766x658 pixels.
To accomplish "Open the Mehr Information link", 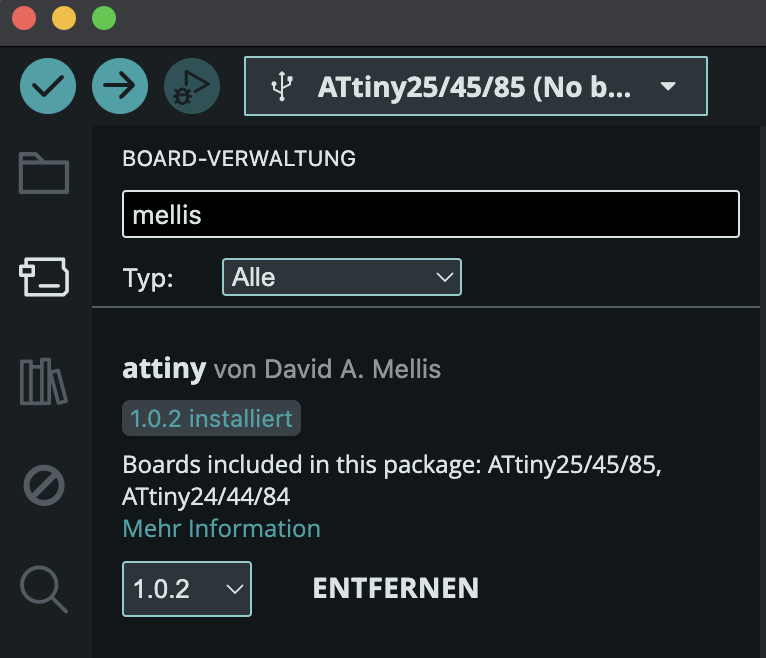I will pos(221,529).
